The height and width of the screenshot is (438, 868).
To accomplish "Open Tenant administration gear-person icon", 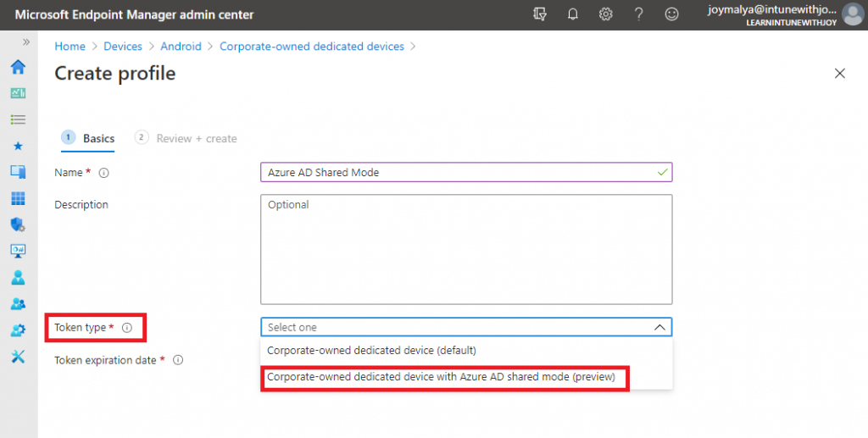I will (x=19, y=330).
